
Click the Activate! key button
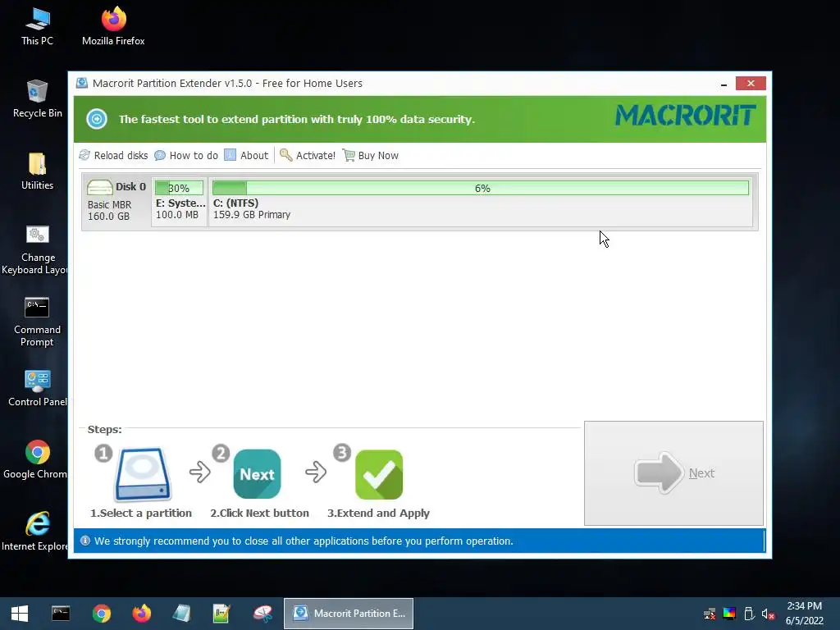click(x=308, y=155)
